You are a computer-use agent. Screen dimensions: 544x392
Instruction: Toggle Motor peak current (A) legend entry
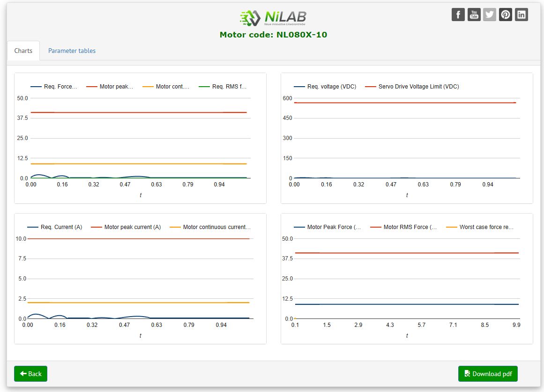(x=126, y=227)
